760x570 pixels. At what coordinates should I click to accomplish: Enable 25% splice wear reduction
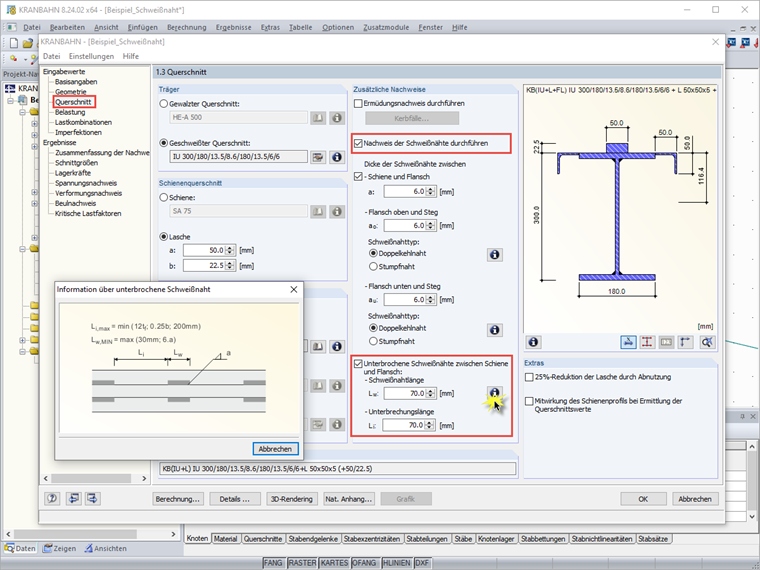tap(529, 377)
